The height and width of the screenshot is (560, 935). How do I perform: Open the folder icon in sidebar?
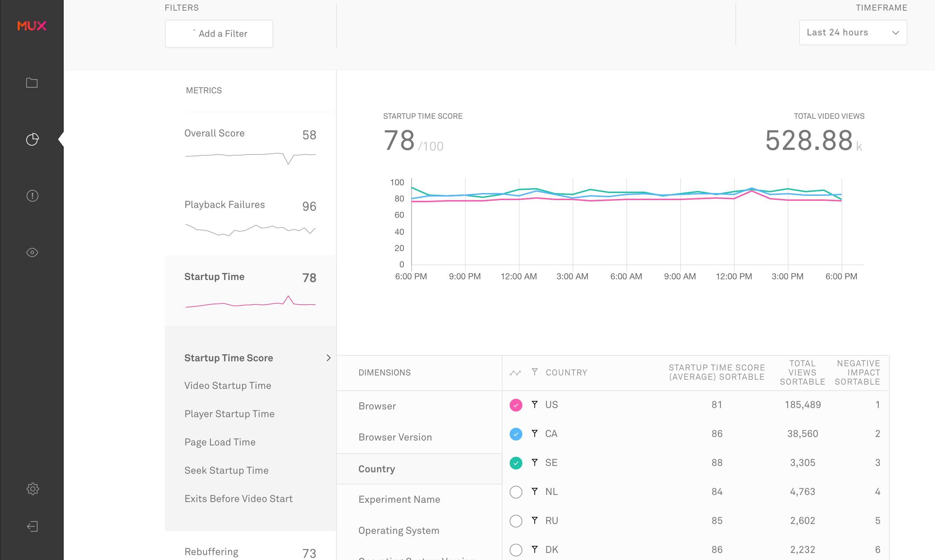click(32, 83)
